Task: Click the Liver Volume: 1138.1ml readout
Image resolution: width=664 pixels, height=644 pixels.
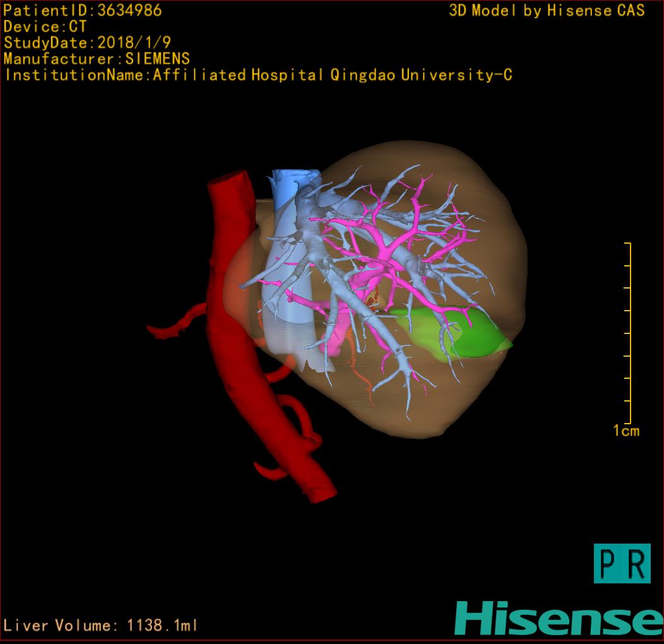Action: point(101,626)
